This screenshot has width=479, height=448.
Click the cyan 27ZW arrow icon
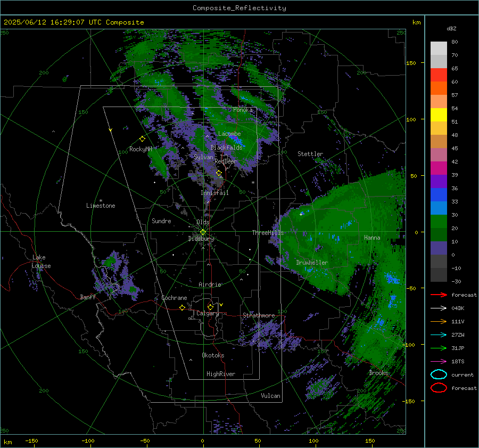click(439, 335)
